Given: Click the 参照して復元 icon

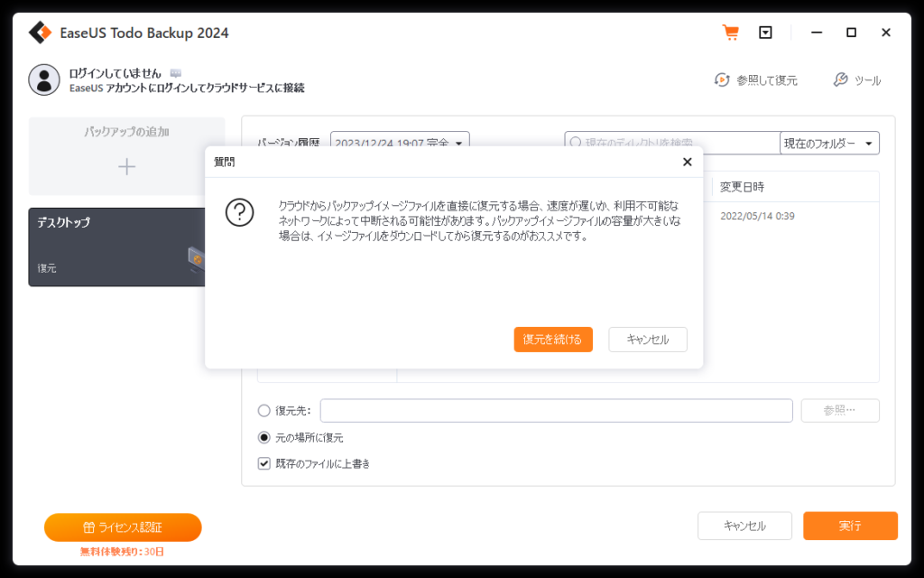Looking at the screenshot, I should (x=722, y=80).
